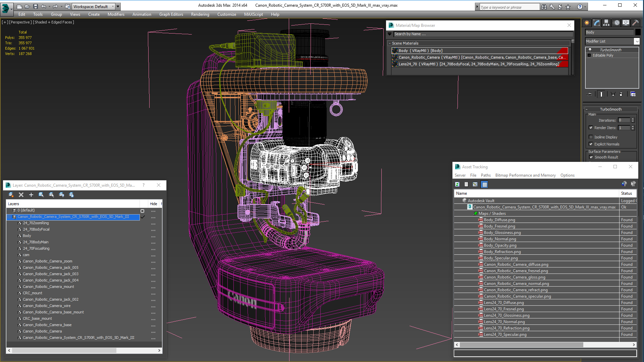This screenshot has width=644, height=362.
Task: Click the binoculars search icon in title bar
Action: point(544,7)
